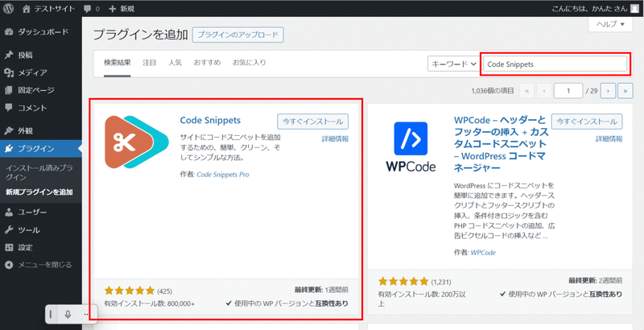This screenshot has height=330, width=644.
Task: Open the three-dots menu on floating toolbar
Action: point(86,315)
